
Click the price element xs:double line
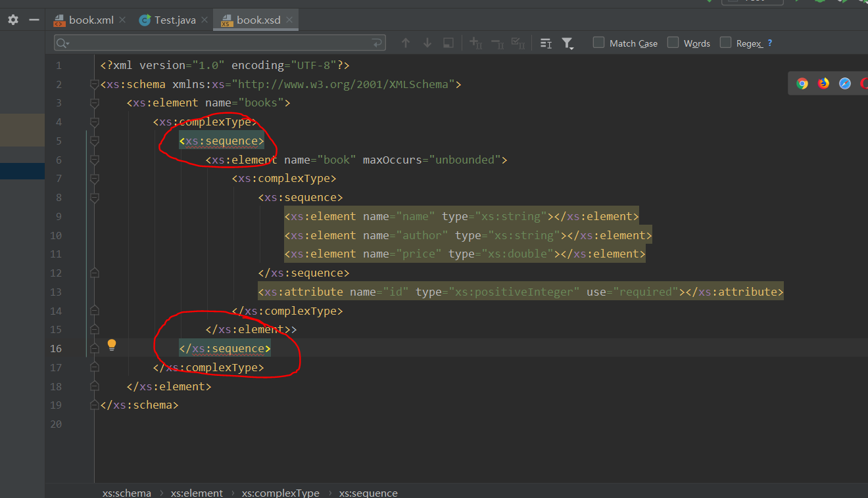coord(465,254)
